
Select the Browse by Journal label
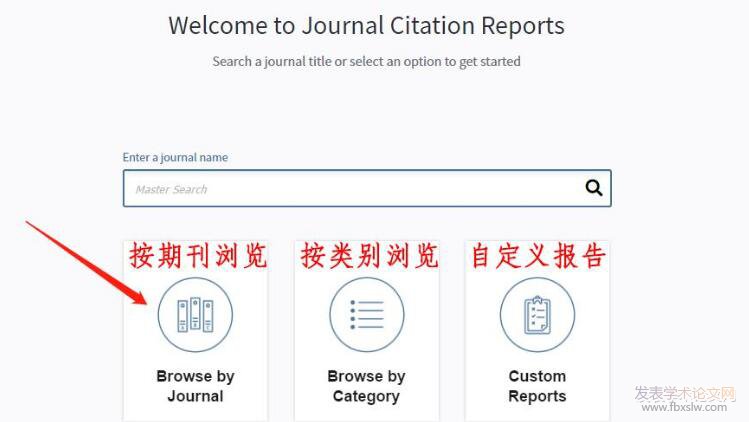pos(195,386)
